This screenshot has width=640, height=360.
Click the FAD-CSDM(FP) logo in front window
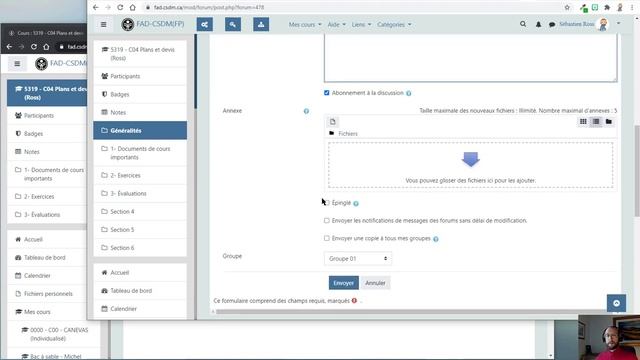click(x=153, y=24)
